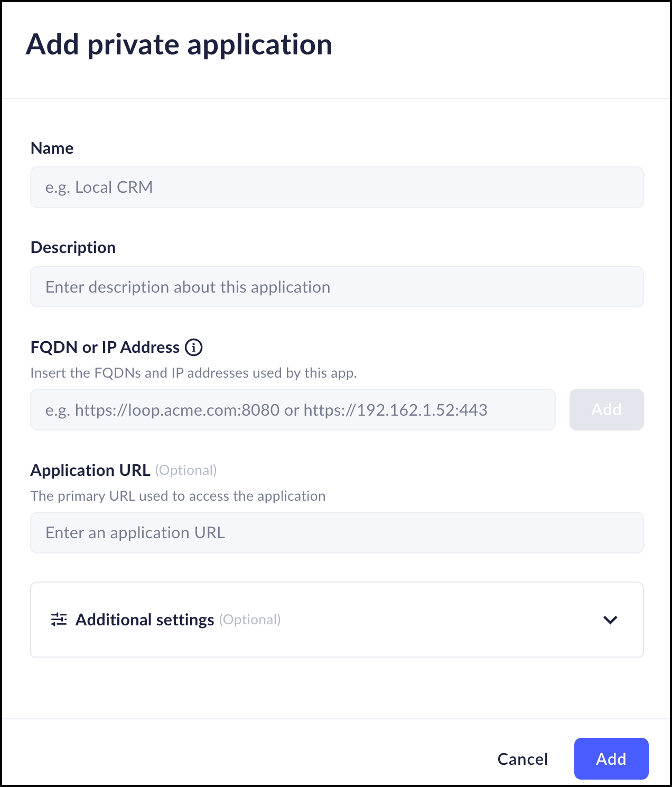Image resolution: width=672 pixels, height=787 pixels.
Task: Click the Name field label
Action: 52,148
